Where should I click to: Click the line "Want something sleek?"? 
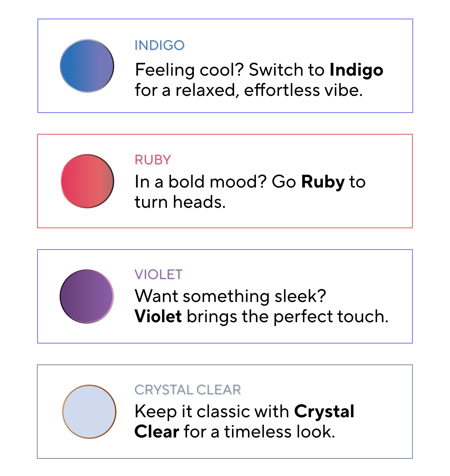click(x=230, y=296)
